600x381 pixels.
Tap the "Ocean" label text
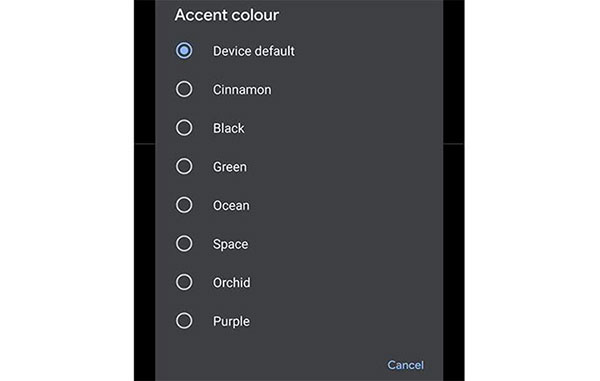click(231, 205)
